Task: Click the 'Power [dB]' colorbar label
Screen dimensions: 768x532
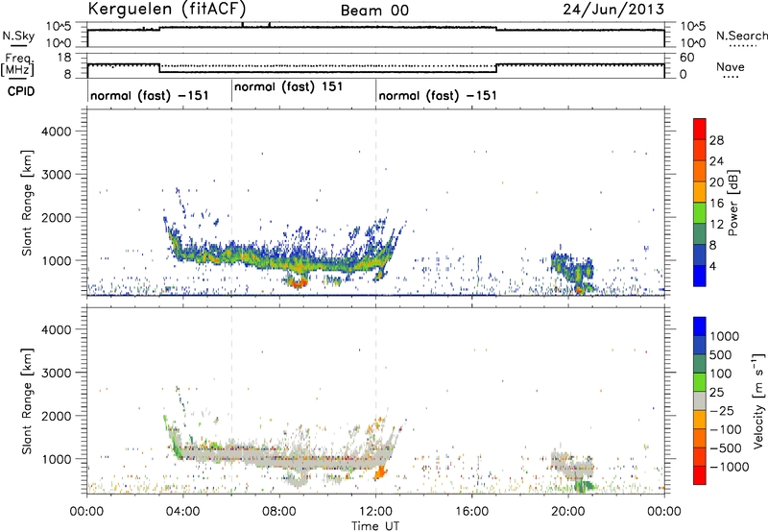Action: tap(732, 203)
